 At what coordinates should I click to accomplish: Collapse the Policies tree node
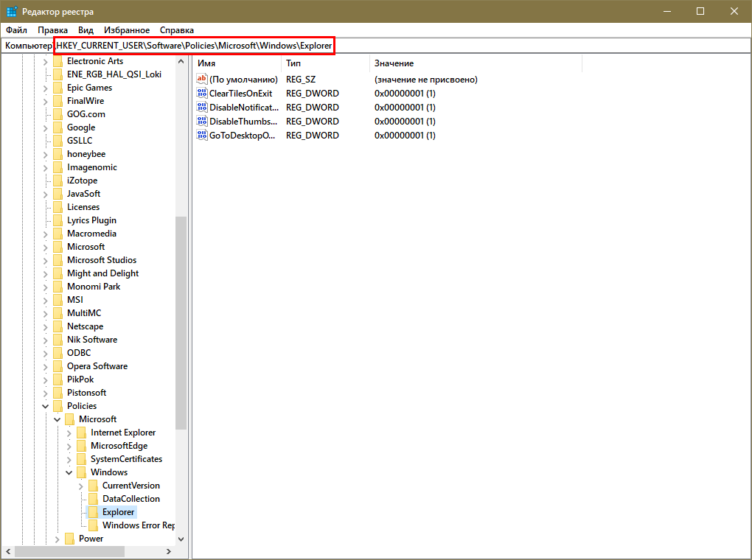click(46, 406)
